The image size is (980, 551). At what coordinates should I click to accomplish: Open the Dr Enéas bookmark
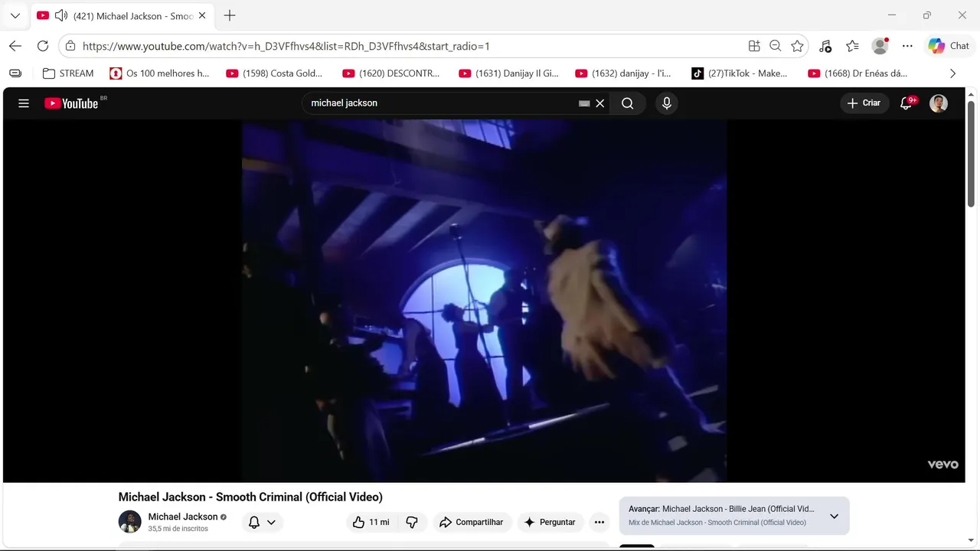coord(858,73)
